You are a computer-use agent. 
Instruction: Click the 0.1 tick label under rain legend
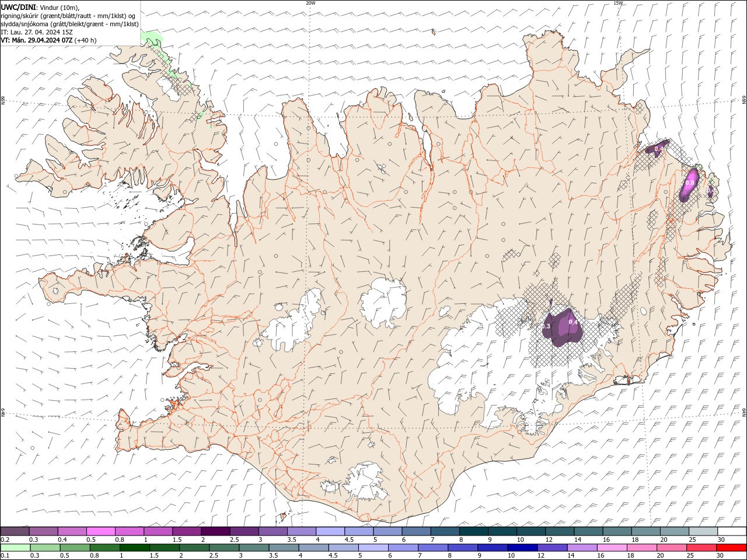(x=5, y=555)
